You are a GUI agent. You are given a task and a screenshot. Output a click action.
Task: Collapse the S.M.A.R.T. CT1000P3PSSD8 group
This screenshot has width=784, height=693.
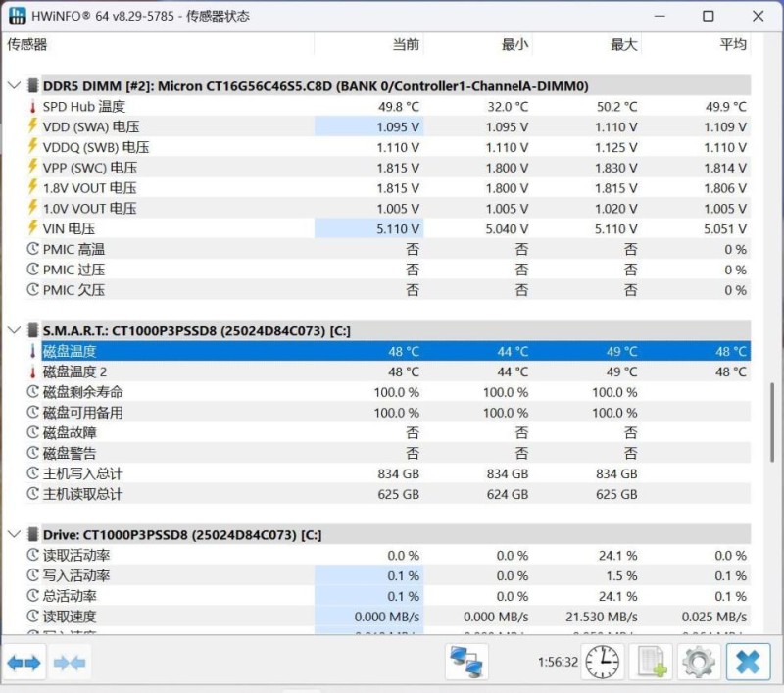click(x=14, y=330)
